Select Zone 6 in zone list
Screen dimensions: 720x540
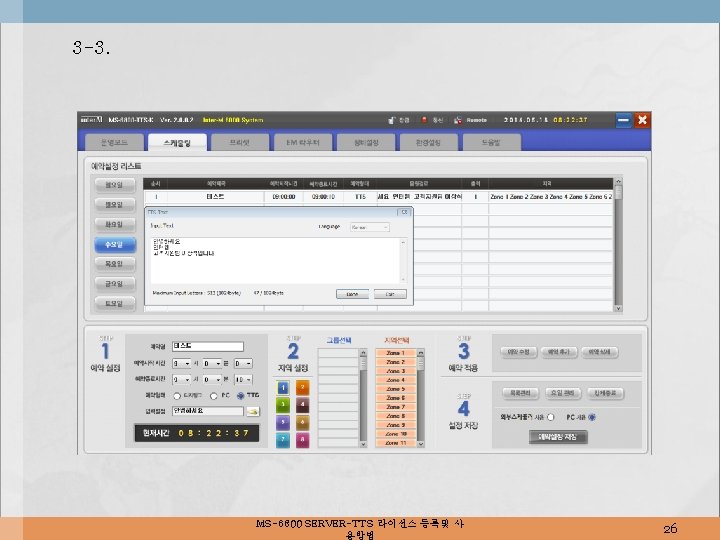(x=396, y=398)
